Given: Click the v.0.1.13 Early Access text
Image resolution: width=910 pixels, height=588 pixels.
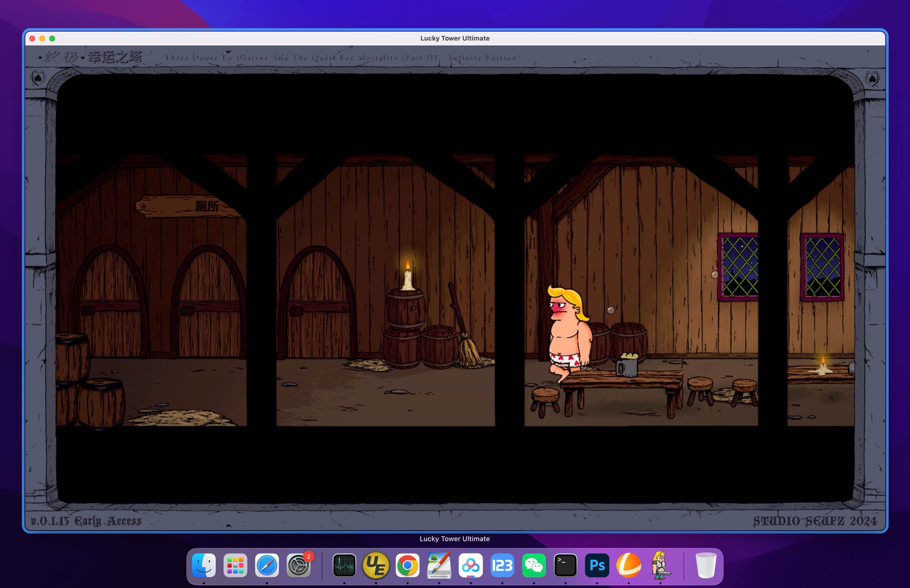Looking at the screenshot, I should (x=86, y=521).
